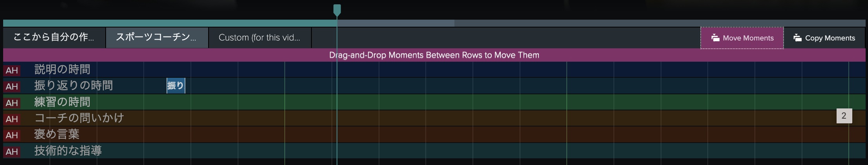Viewport: 868px width, 165px height.
Task: Click the video progress bar
Action: click(x=432, y=23)
